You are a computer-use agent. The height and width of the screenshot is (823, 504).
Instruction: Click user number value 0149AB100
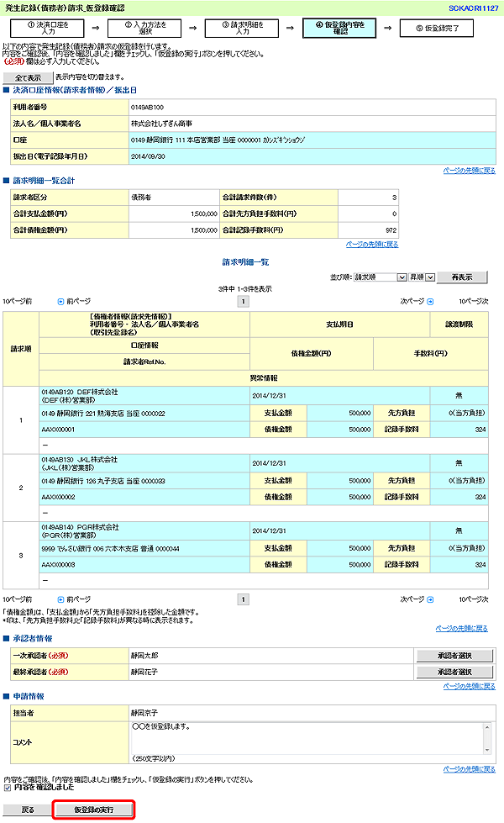147,108
